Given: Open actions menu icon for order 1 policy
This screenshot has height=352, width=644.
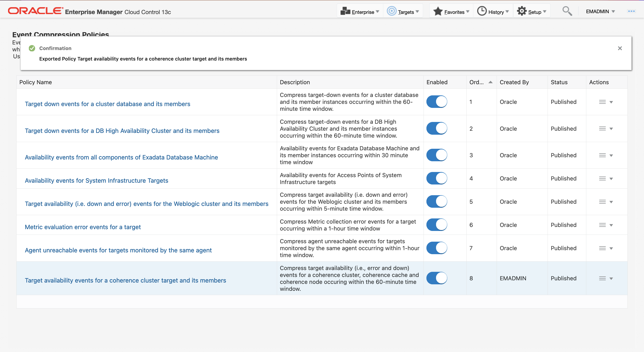Looking at the screenshot, I should tap(602, 102).
